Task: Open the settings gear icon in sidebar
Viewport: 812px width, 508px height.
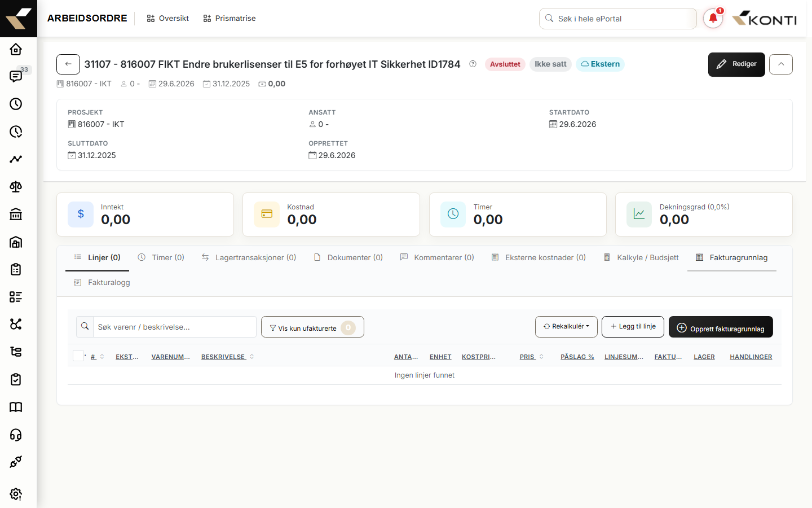Action: pyautogui.click(x=16, y=494)
